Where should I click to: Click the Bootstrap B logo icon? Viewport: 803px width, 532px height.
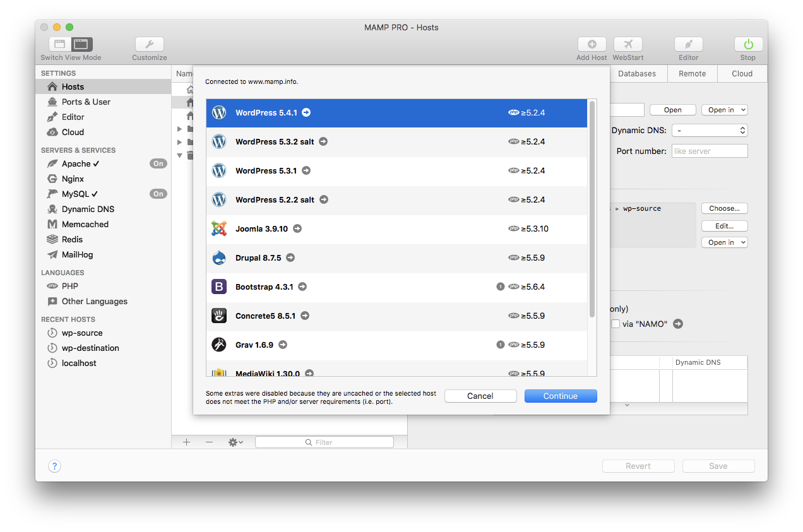219,287
